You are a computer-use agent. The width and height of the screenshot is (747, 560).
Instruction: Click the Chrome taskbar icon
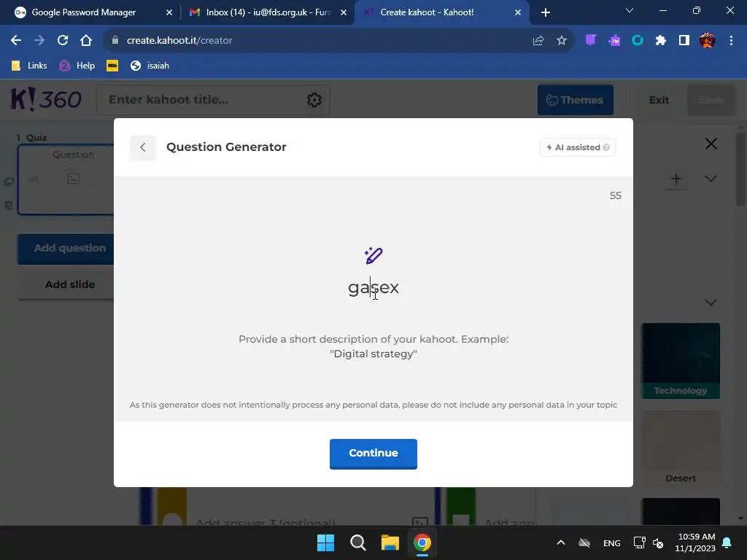422,542
